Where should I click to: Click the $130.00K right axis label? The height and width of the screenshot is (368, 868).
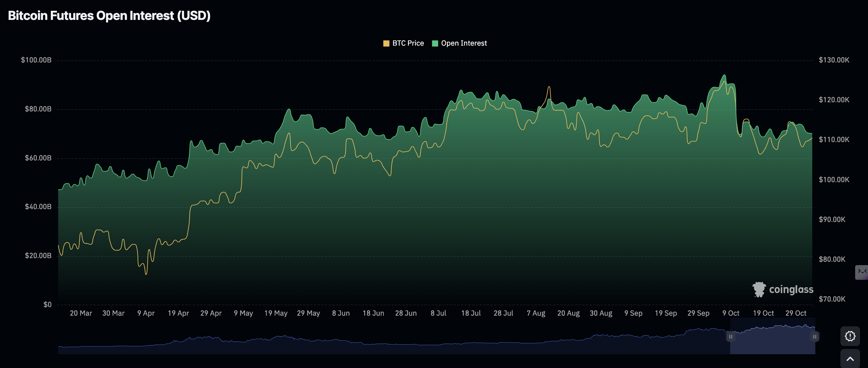tap(834, 60)
